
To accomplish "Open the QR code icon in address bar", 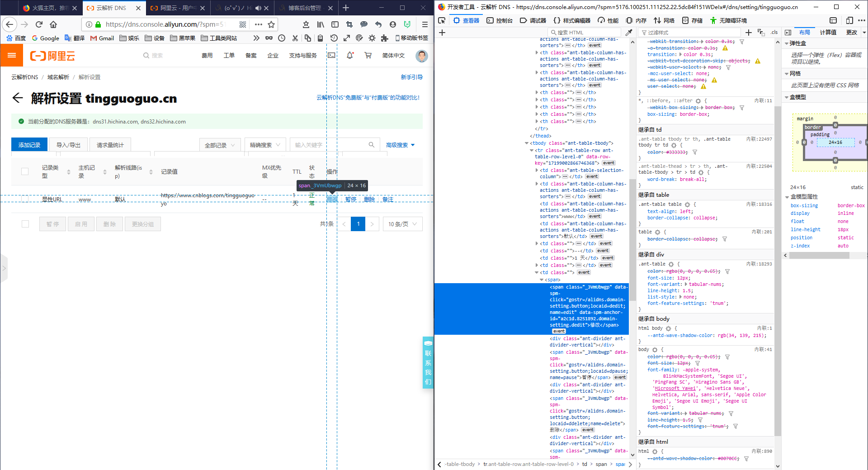I will pyautogui.click(x=243, y=24).
